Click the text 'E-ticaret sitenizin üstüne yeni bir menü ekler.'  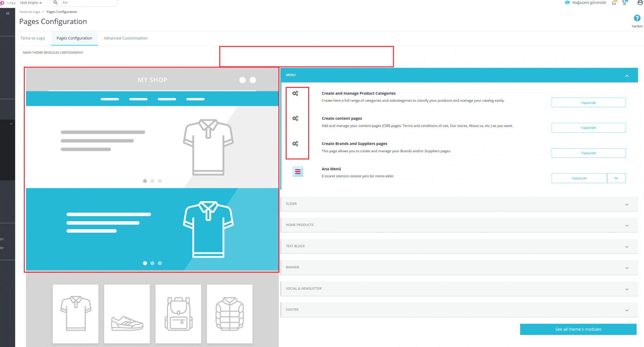pos(358,176)
